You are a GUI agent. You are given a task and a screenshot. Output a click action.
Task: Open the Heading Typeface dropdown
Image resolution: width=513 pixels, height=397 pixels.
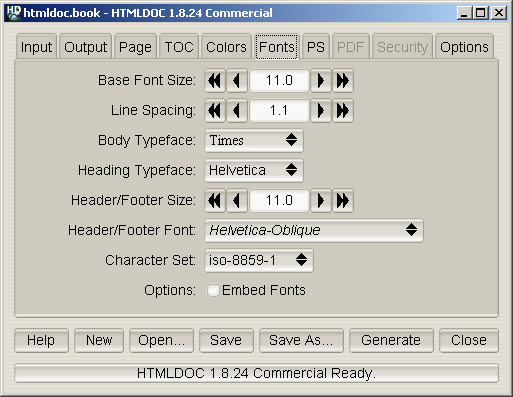[254, 171]
